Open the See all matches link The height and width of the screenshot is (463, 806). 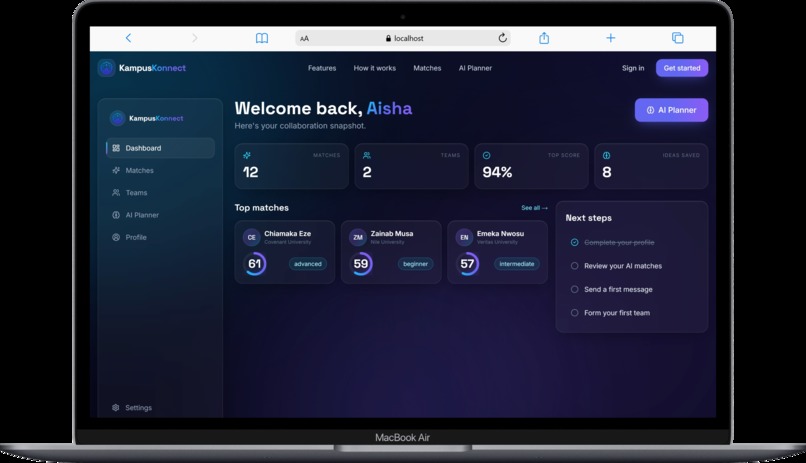pos(535,208)
